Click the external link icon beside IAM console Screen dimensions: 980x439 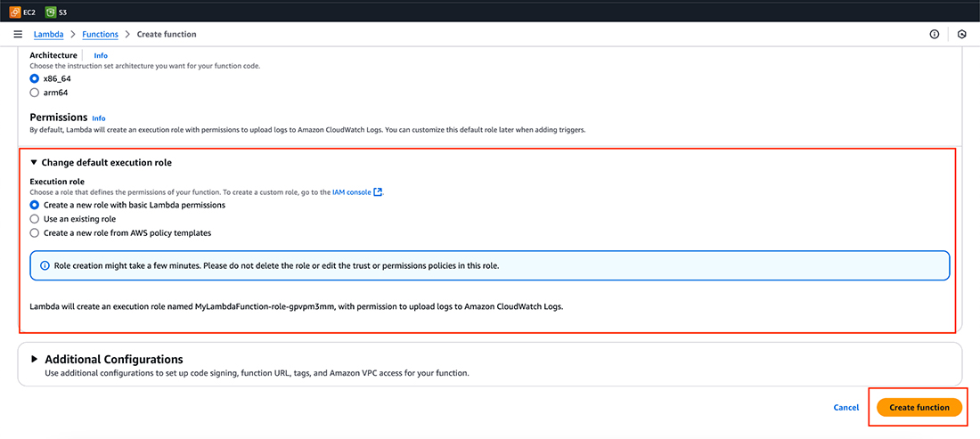(378, 192)
